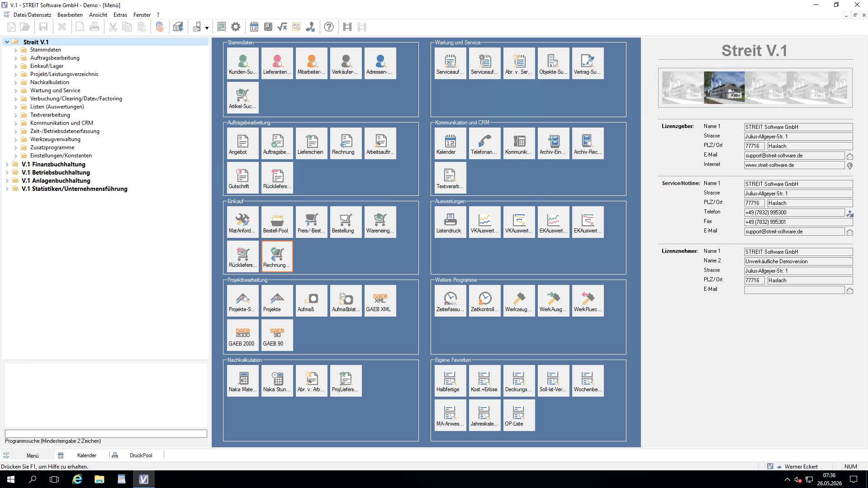Click the help question mark toolbar icon
The image size is (868, 488).
[x=329, y=27]
